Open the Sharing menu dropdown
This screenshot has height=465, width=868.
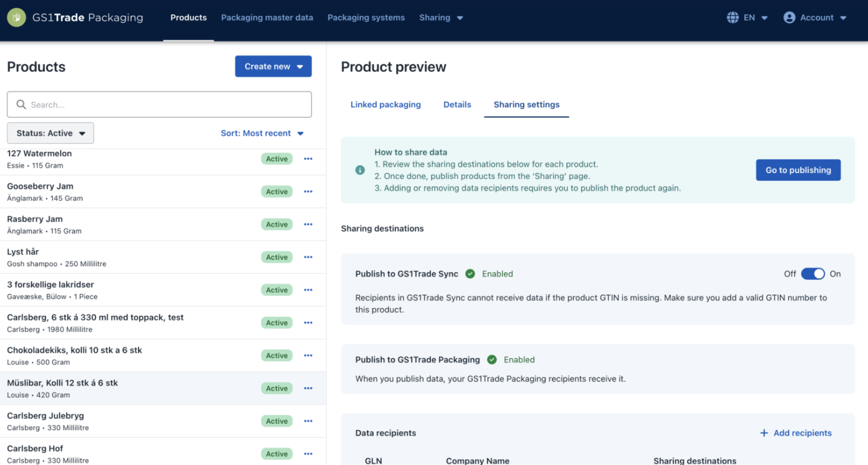point(441,18)
